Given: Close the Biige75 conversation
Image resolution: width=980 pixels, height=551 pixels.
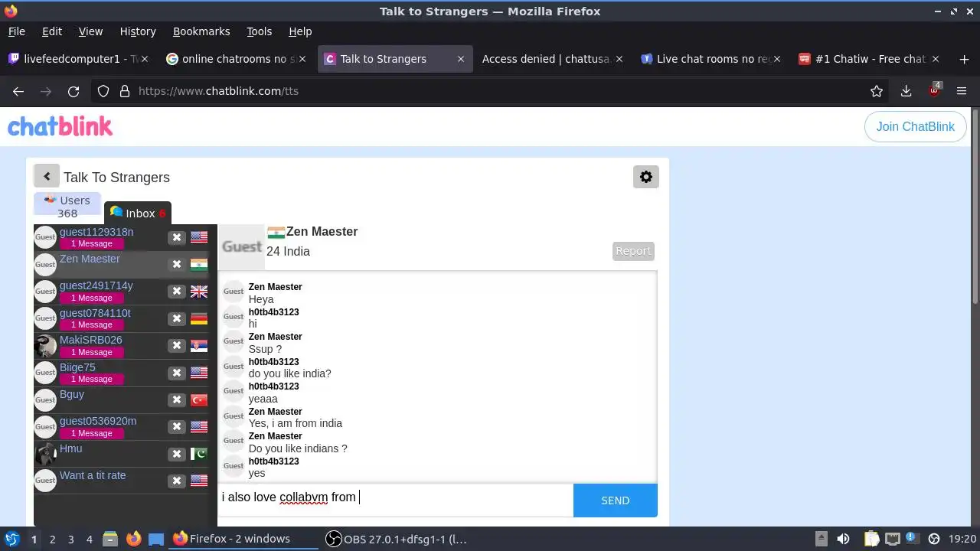Looking at the screenshot, I should point(177,373).
